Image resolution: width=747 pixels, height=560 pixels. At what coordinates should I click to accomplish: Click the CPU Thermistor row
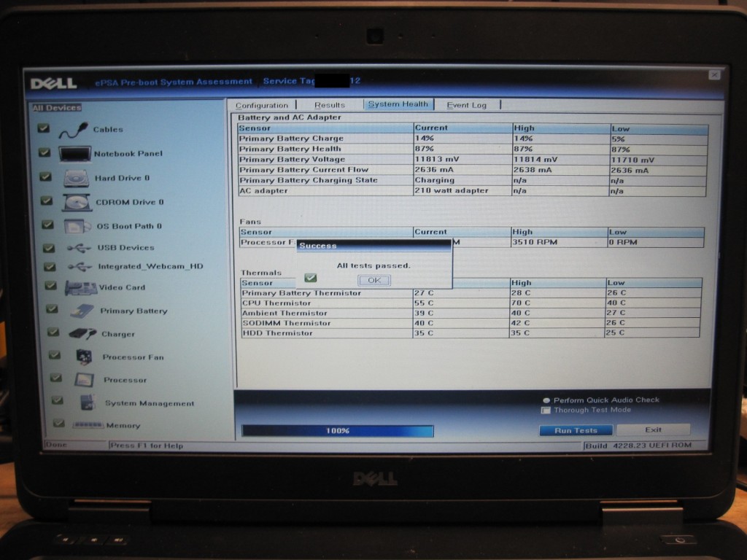coord(471,303)
